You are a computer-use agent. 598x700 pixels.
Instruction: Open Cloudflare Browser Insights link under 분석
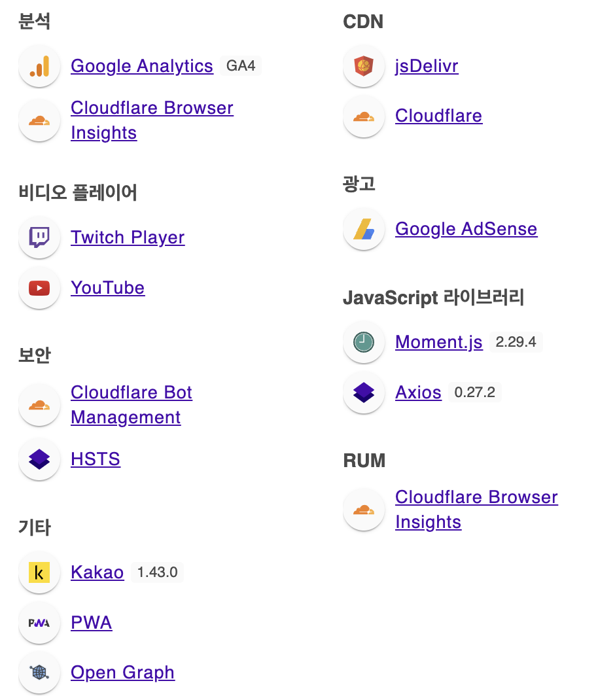click(152, 120)
